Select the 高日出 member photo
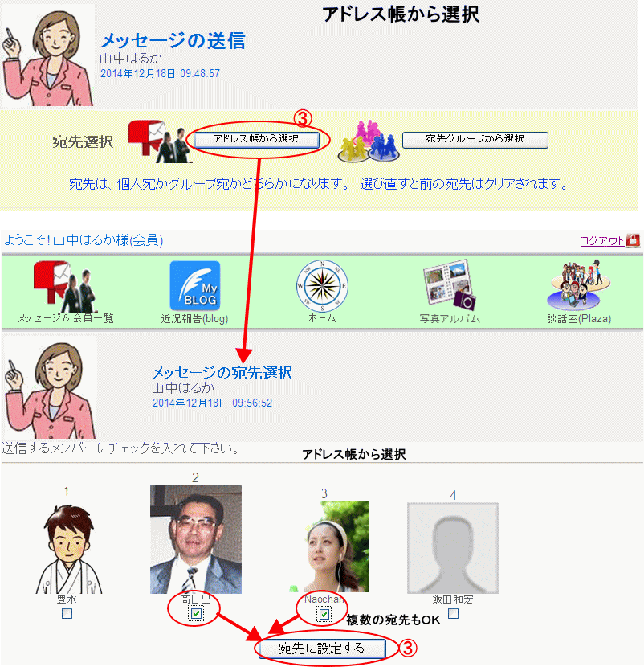The width and height of the screenshot is (644, 667). (196, 538)
